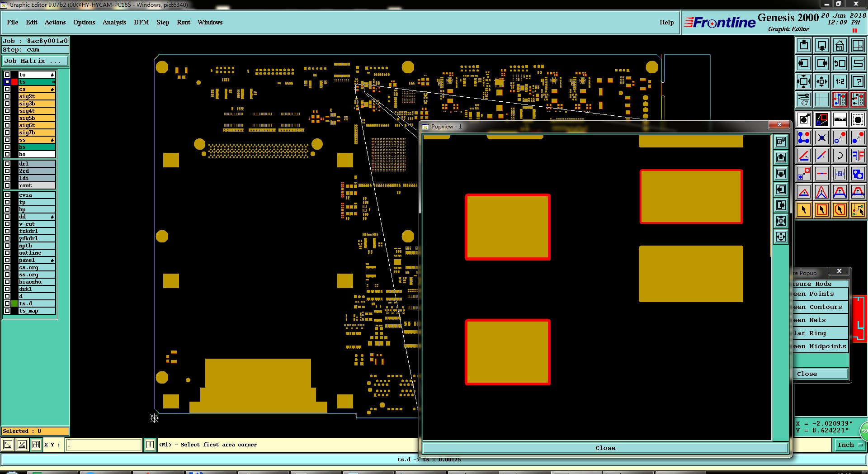868x474 pixels.
Task: Click the green color swatch of layer ts.d
Action: coord(14,303)
